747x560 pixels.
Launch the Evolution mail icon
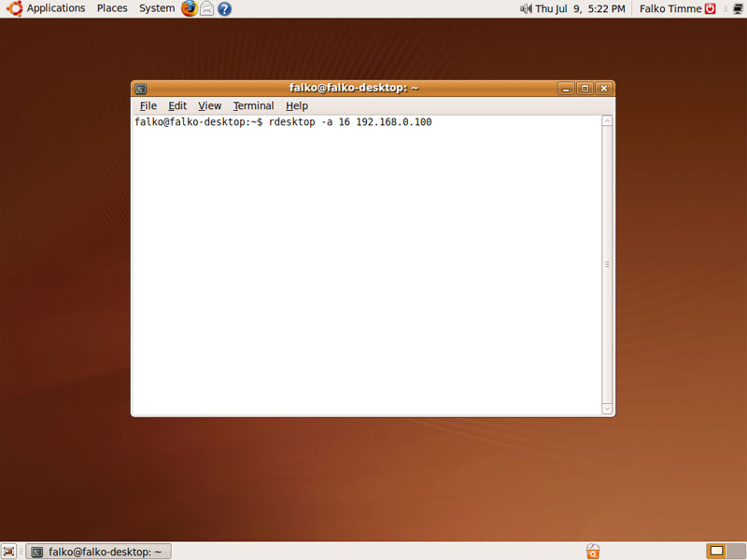(x=206, y=8)
